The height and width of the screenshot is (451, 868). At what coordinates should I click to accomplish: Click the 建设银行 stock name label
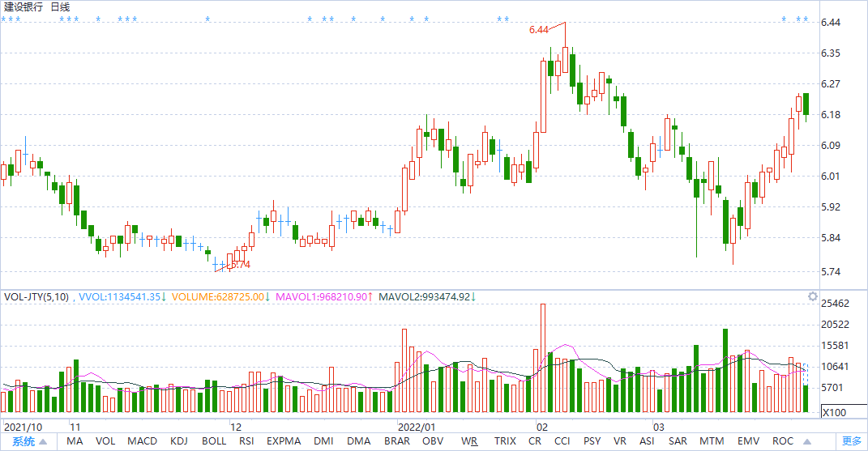click(x=24, y=7)
